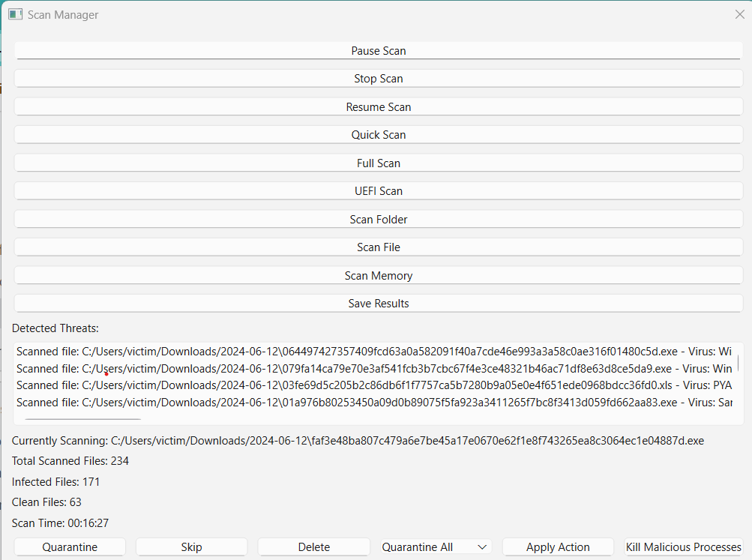Delete the selected threat

click(x=313, y=547)
